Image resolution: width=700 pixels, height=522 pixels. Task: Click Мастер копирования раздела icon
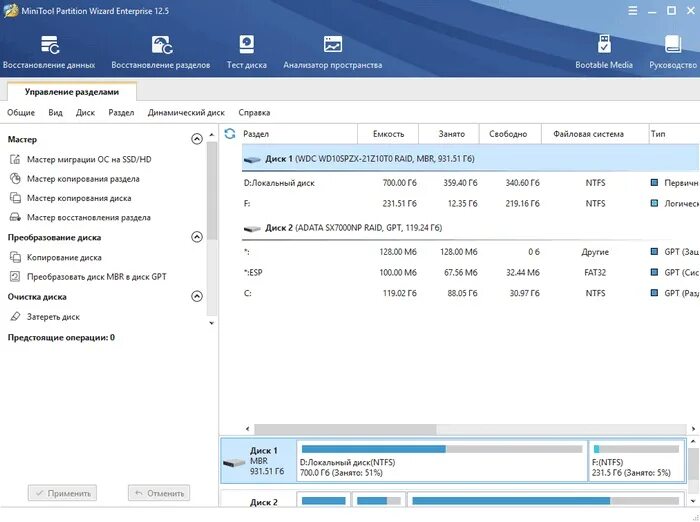[15, 179]
